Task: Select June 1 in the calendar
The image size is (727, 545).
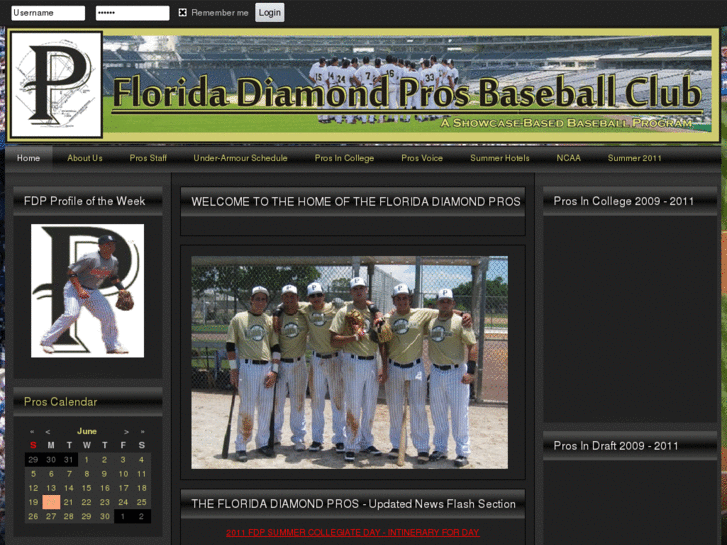Action: pos(87,460)
